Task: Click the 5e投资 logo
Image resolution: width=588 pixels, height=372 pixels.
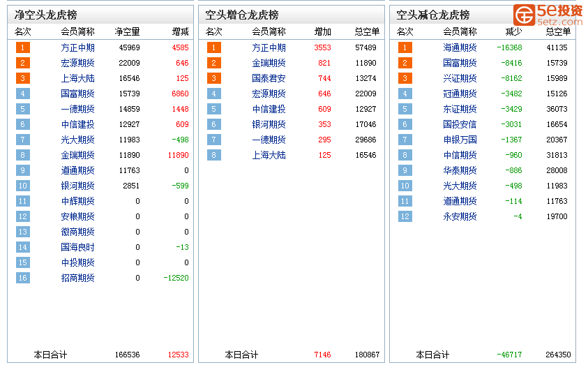Action: (548, 15)
